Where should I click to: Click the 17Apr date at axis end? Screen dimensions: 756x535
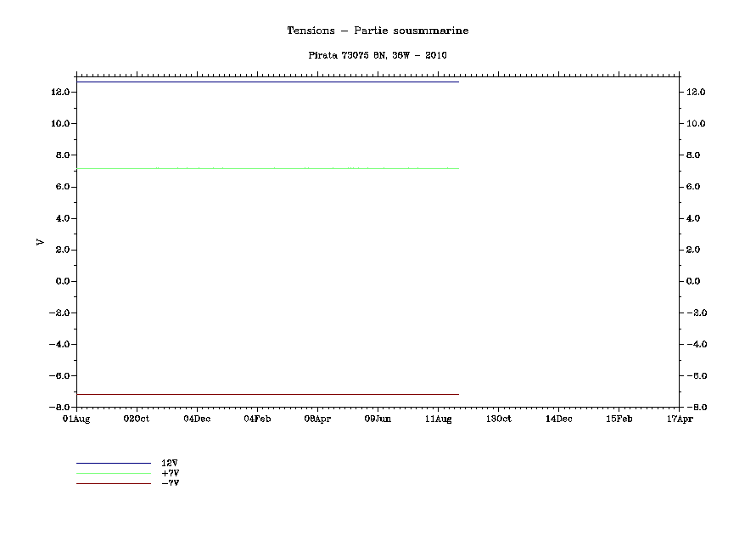point(679,419)
